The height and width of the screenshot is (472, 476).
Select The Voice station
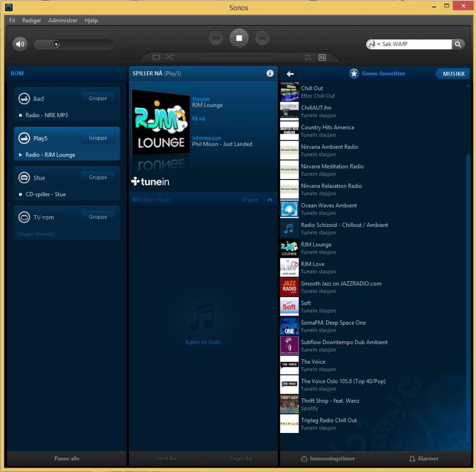373,365
